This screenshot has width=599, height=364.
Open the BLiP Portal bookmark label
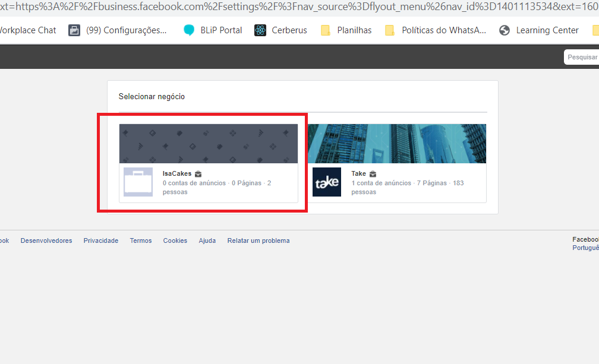(221, 30)
